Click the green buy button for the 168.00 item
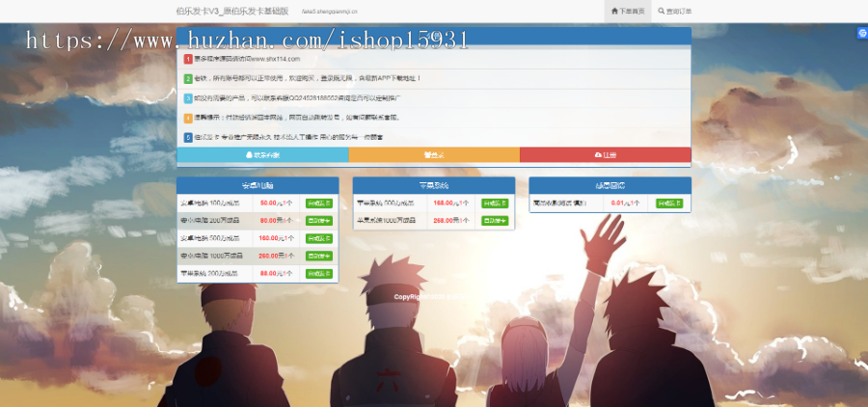 coord(495,203)
